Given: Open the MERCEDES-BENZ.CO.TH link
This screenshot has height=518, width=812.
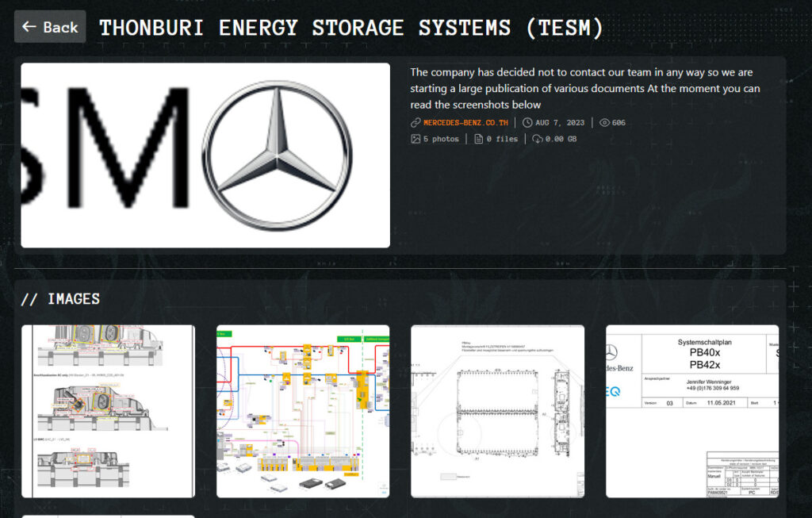Looking at the screenshot, I should (x=466, y=123).
